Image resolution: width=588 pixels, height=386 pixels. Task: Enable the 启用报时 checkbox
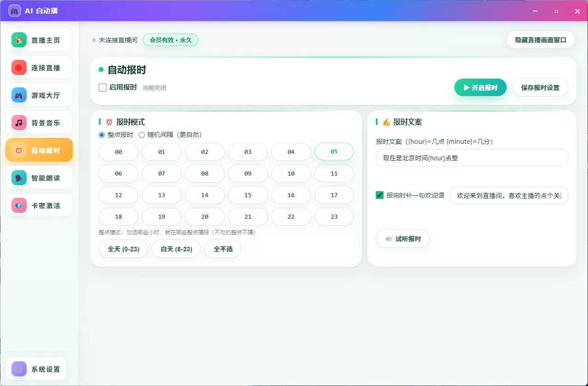(x=103, y=87)
